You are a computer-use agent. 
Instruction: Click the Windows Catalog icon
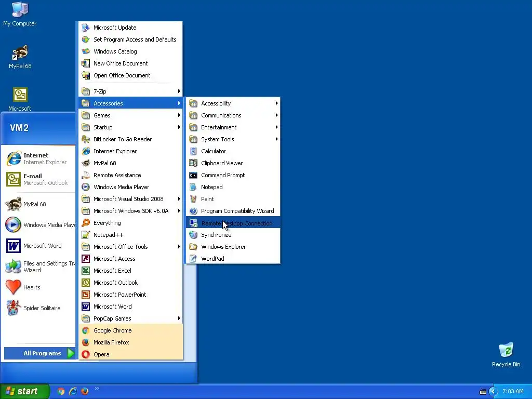point(86,51)
